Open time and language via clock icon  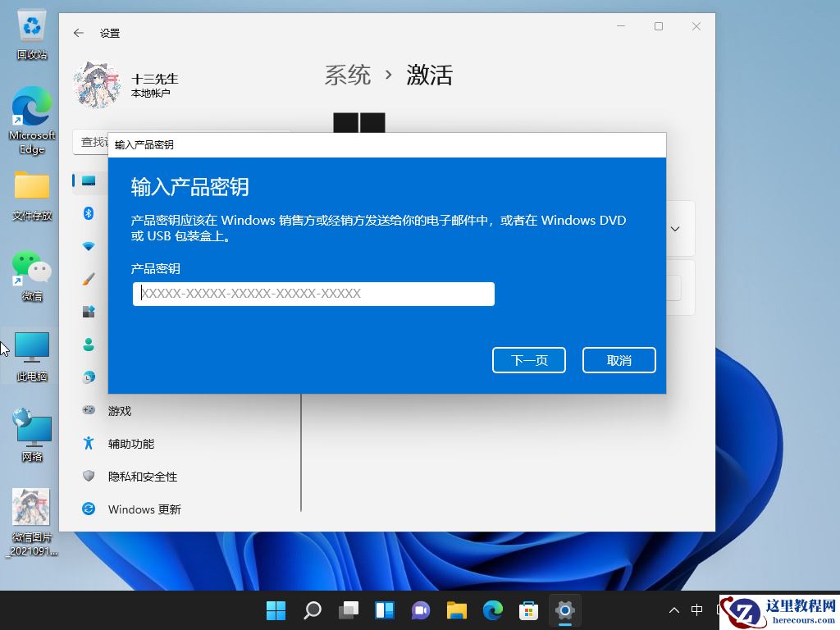[x=88, y=377]
